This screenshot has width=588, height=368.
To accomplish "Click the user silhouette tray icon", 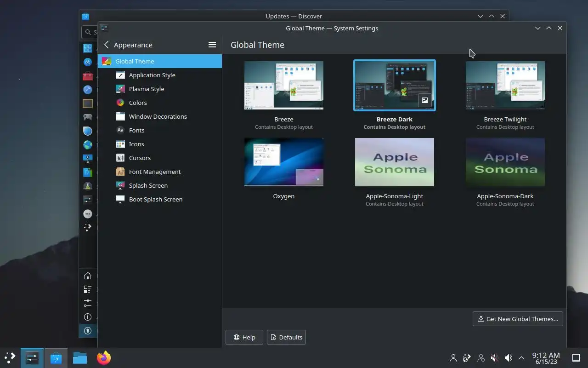I will click(x=453, y=358).
